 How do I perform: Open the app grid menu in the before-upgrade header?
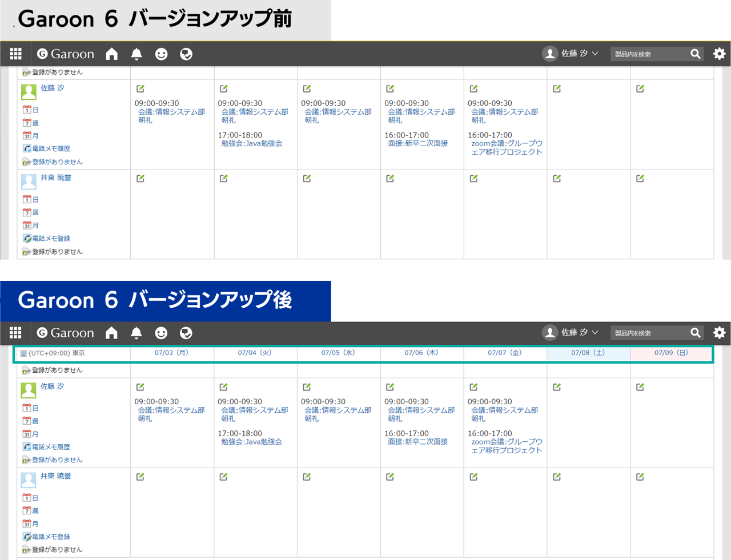(15, 54)
